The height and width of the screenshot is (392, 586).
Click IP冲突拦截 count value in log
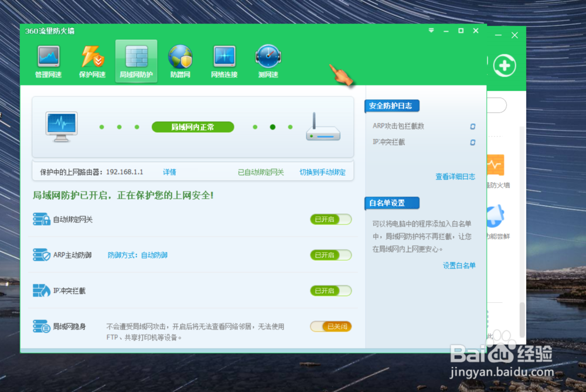(473, 142)
